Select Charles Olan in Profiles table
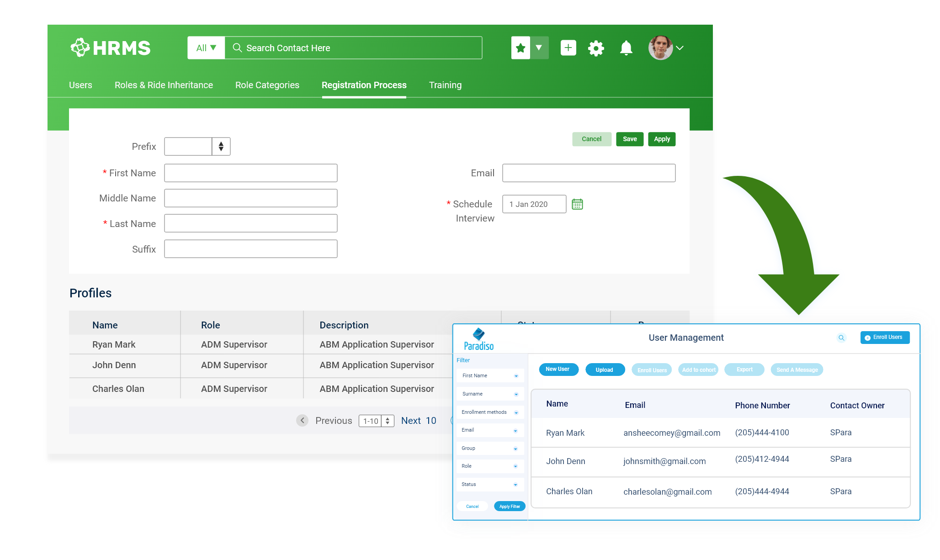 pos(118,389)
